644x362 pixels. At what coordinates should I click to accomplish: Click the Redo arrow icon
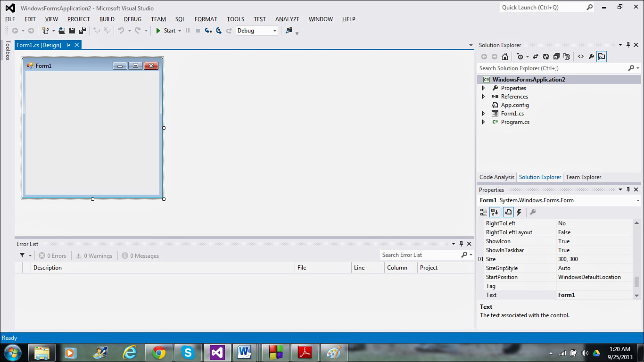pos(138,31)
